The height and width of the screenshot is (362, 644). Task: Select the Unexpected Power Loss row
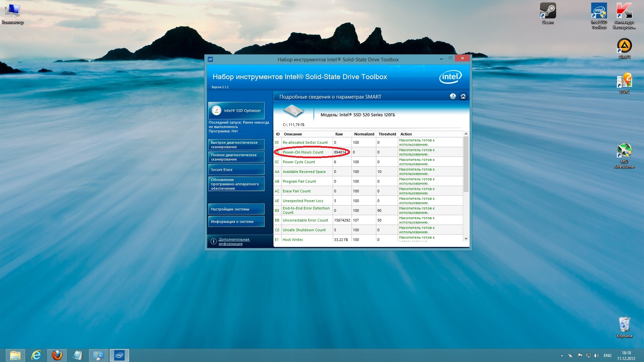pos(368,201)
